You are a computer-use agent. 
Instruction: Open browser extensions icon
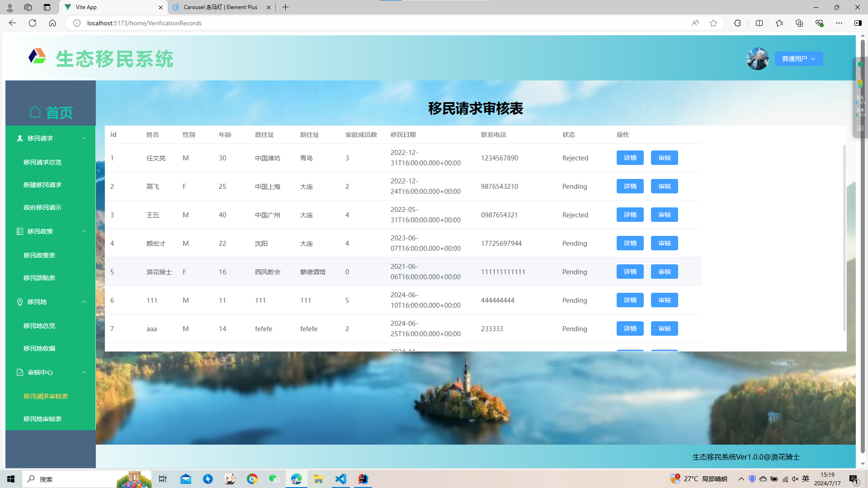pyautogui.click(x=737, y=23)
